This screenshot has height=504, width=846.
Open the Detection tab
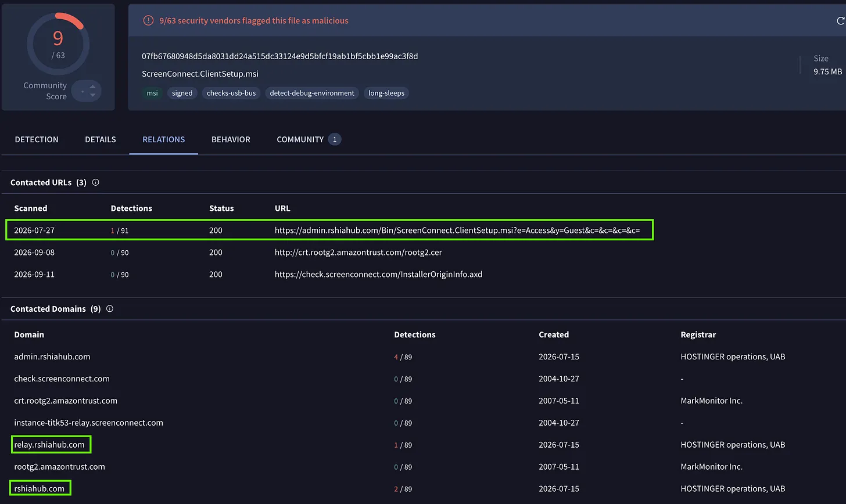click(37, 139)
